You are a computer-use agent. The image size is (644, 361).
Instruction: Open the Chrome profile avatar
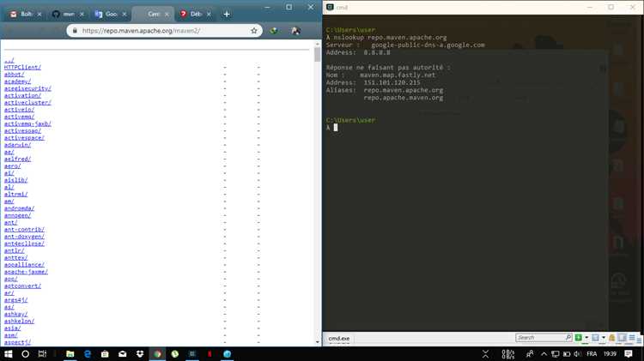coord(295,31)
